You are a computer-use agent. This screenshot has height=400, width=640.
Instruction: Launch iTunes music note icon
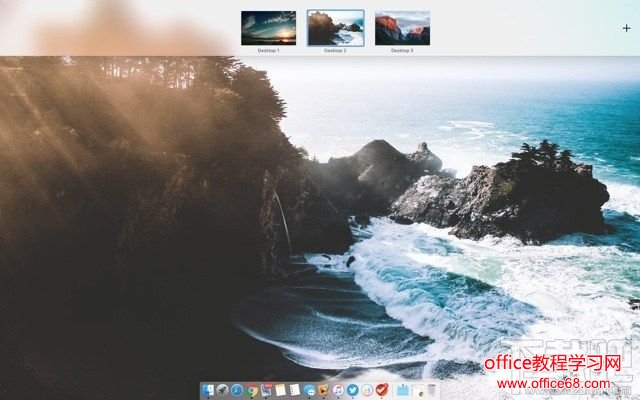(x=339, y=390)
